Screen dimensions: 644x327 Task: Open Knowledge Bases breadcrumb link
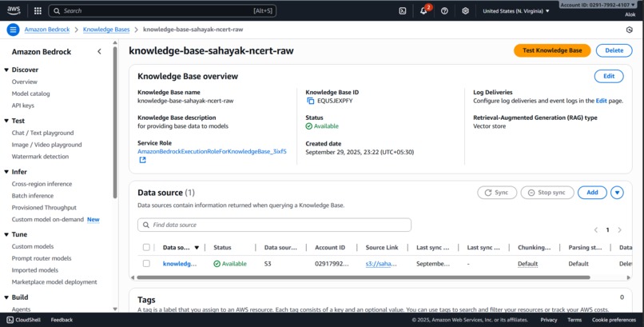tap(106, 30)
